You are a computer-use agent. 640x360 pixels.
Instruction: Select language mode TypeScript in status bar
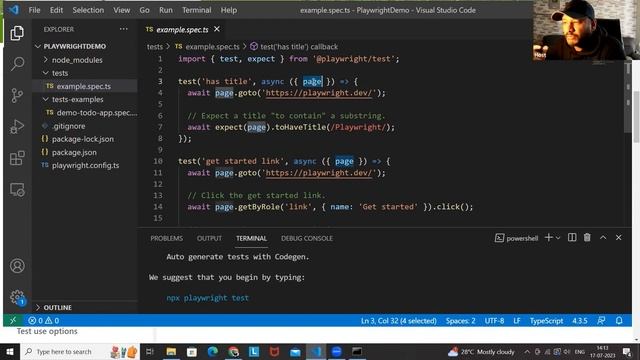pos(546,321)
